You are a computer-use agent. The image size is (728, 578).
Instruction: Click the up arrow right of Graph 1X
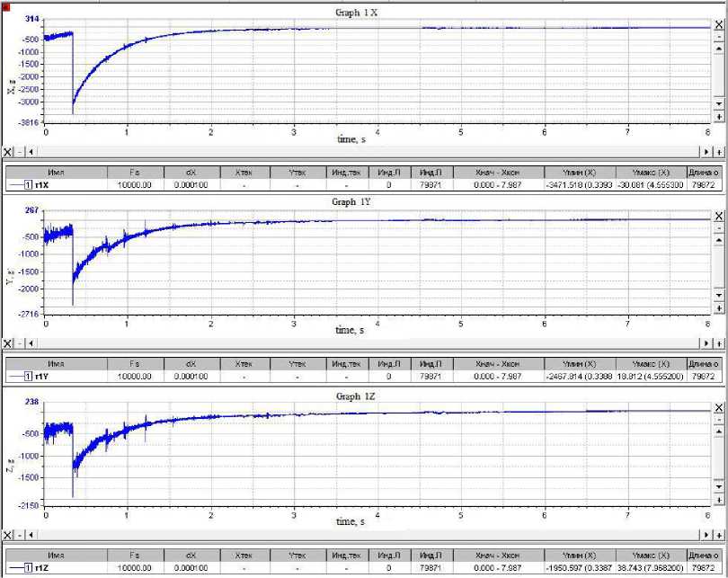[719, 49]
